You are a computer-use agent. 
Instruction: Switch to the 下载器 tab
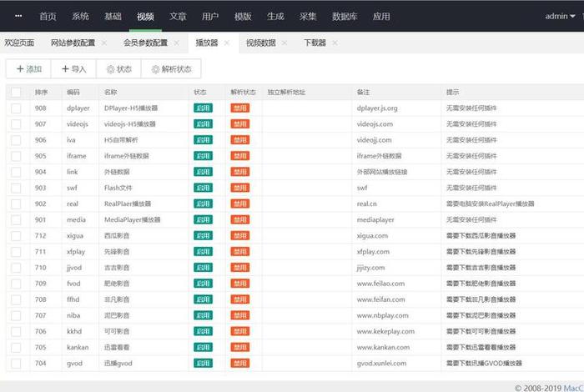tap(315, 43)
